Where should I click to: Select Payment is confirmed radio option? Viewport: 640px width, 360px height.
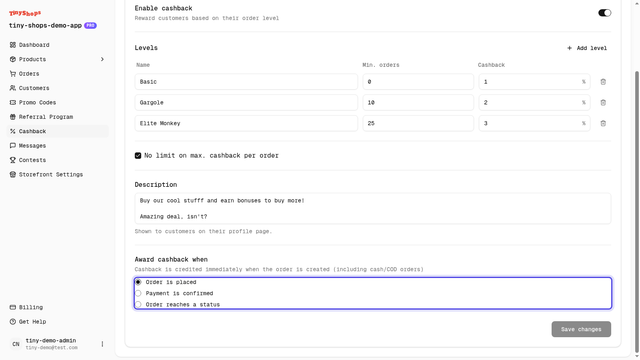(x=138, y=293)
